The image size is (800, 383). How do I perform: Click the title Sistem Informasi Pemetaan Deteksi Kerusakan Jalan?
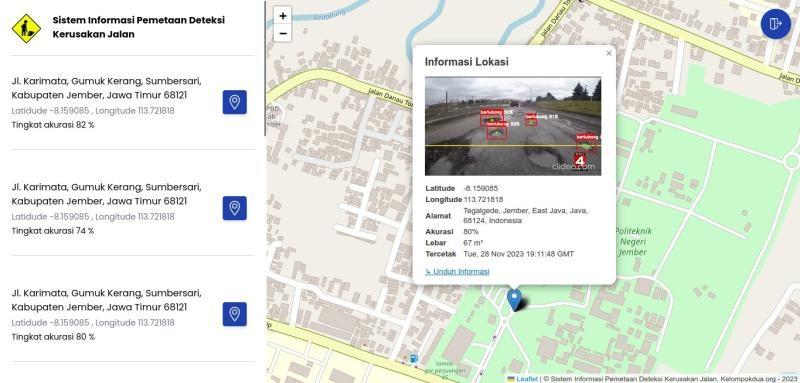[139, 28]
